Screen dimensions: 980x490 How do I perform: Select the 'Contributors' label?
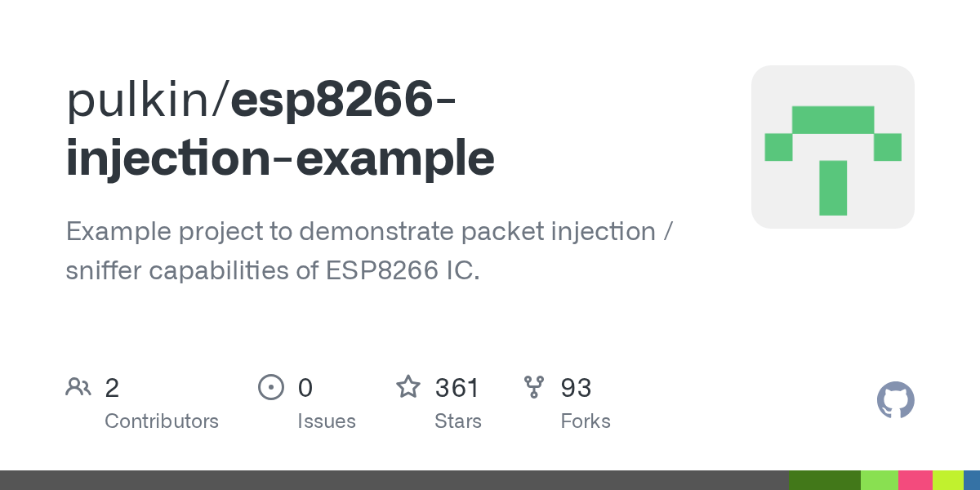162,421
